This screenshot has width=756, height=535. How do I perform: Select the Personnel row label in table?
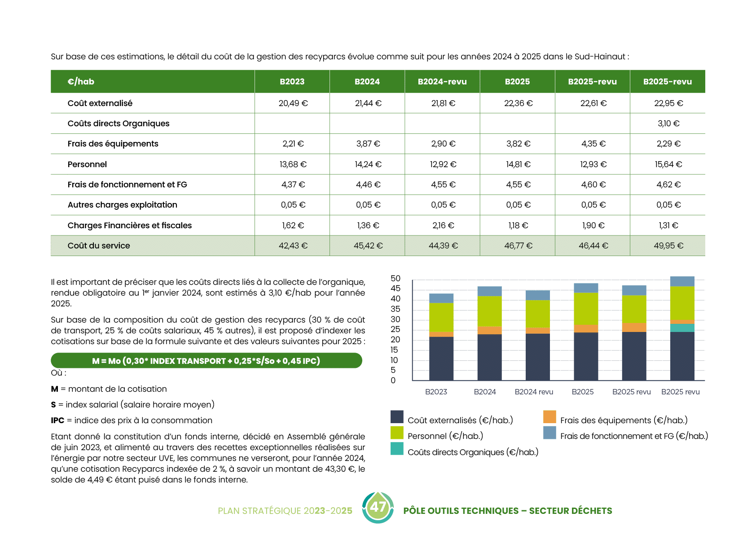pos(87,164)
